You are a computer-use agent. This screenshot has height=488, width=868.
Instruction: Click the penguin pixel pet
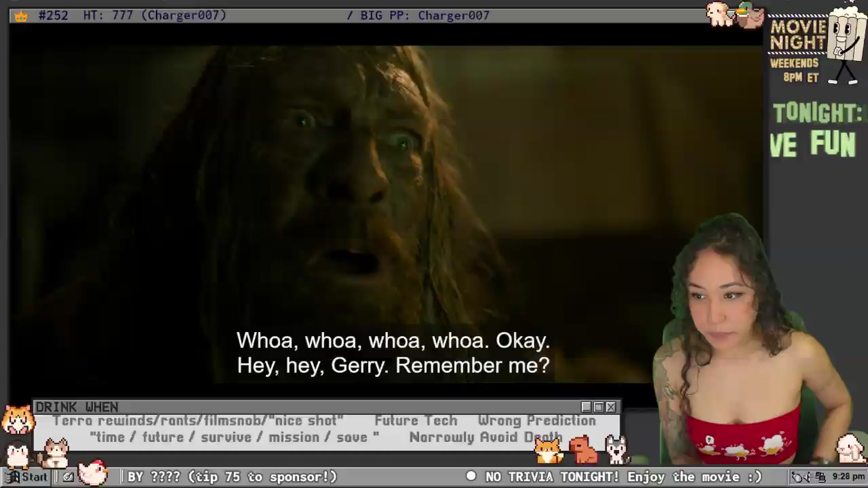[x=18, y=455]
